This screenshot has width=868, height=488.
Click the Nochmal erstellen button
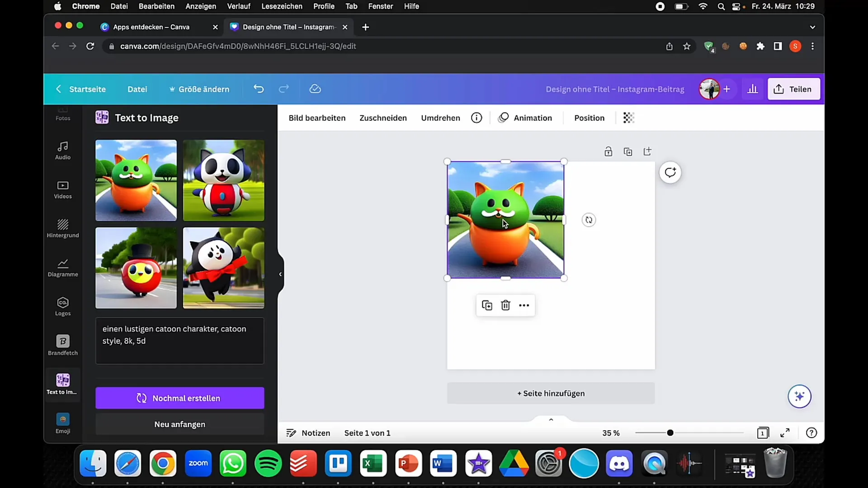click(x=179, y=398)
